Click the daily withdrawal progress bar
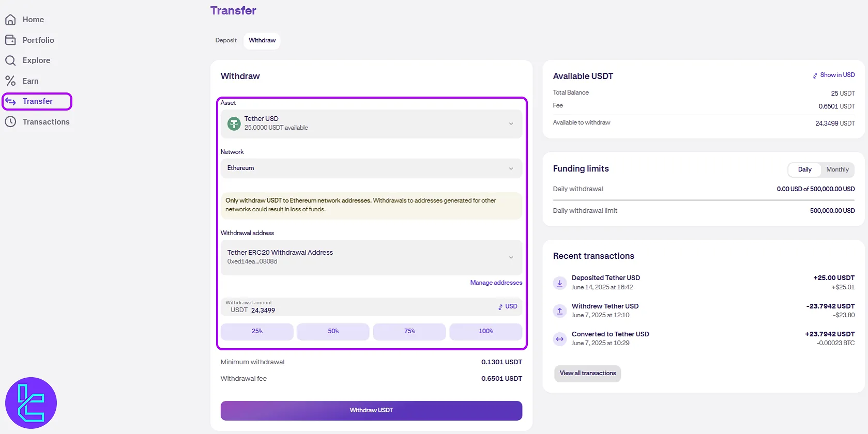The height and width of the screenshot is (434, 868). [704, 200]
